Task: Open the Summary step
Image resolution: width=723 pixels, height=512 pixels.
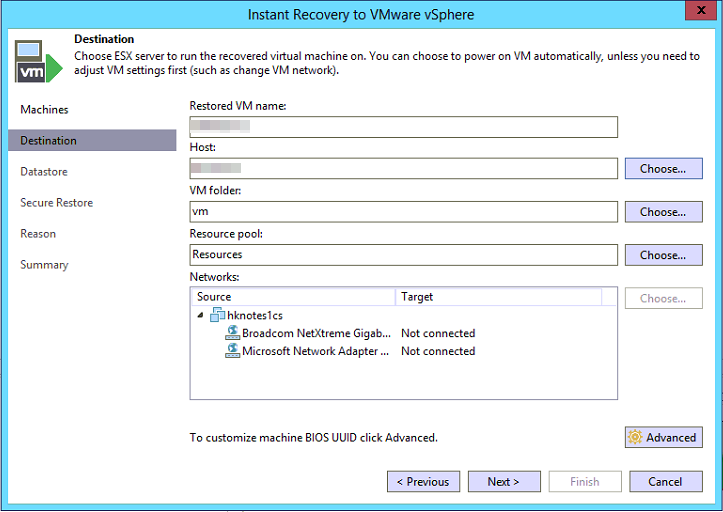Action: [44, 264]
